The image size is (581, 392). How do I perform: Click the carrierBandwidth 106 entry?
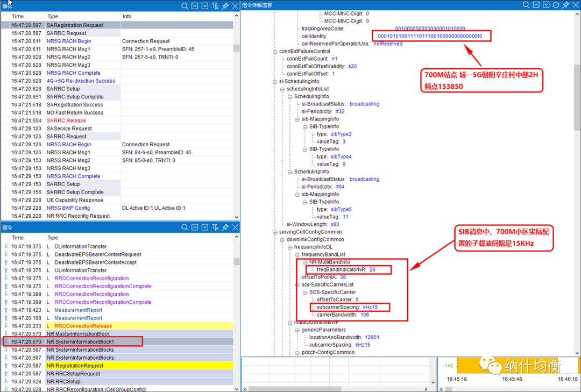pos(343,315)
